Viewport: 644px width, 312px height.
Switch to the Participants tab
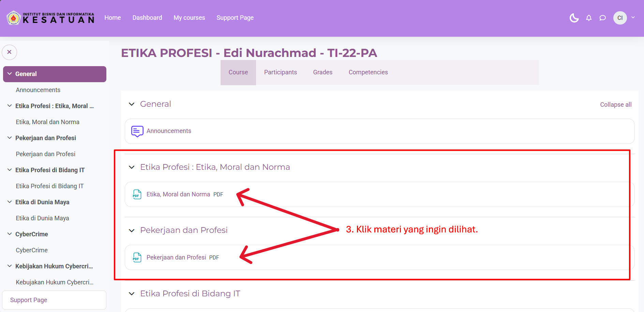point(280,72)
